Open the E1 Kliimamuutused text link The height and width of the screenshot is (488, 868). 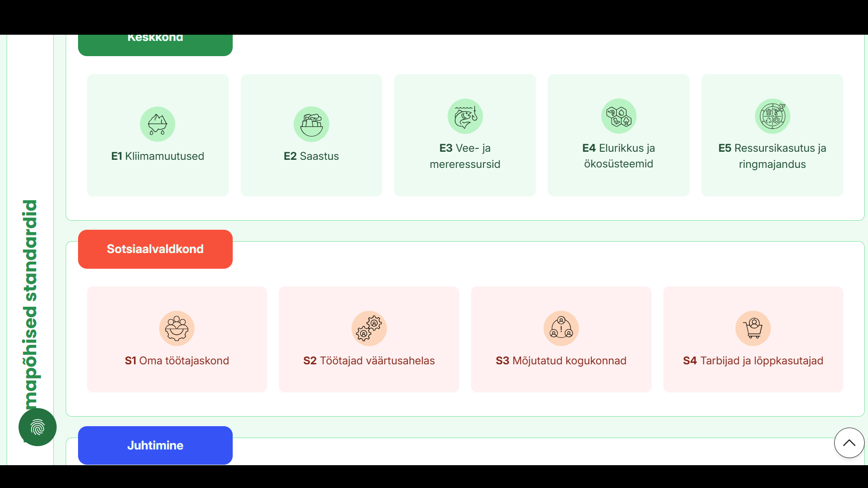point(158,156)
